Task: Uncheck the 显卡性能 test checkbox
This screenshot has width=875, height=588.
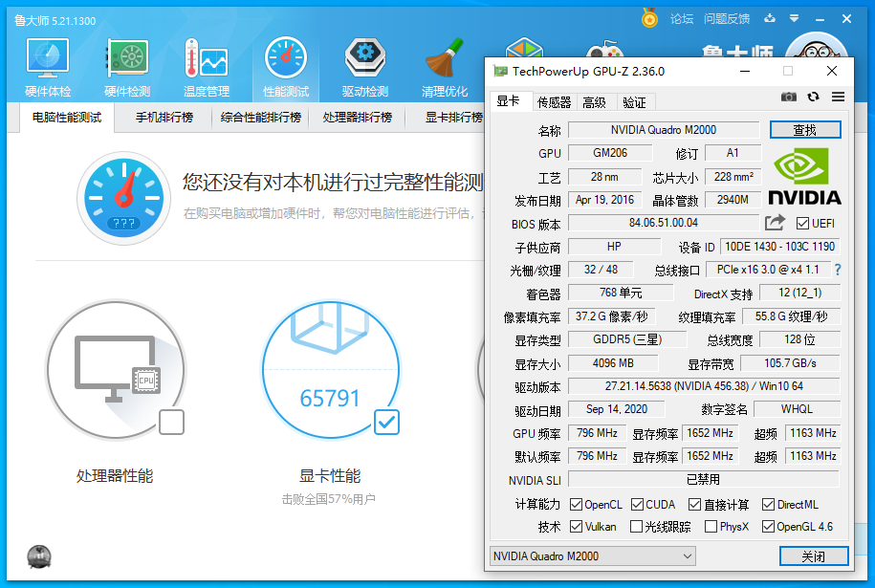Action: coord(386,422)
